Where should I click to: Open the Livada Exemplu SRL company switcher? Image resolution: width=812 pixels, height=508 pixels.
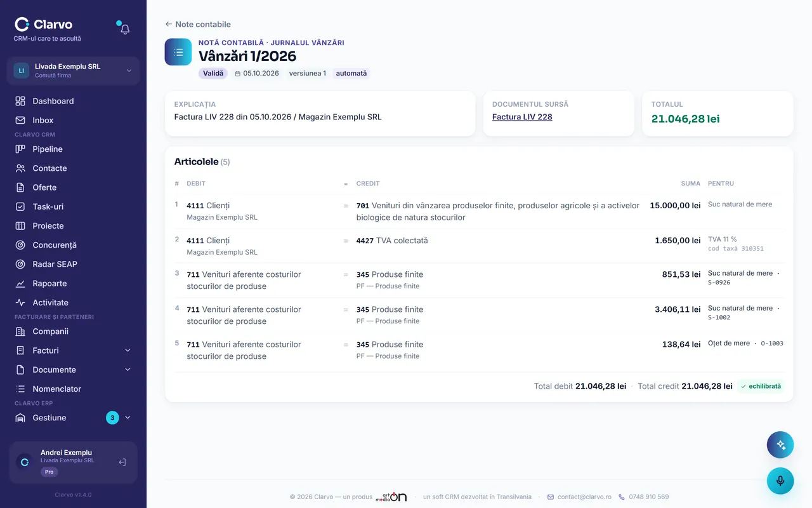click(74, 70)
